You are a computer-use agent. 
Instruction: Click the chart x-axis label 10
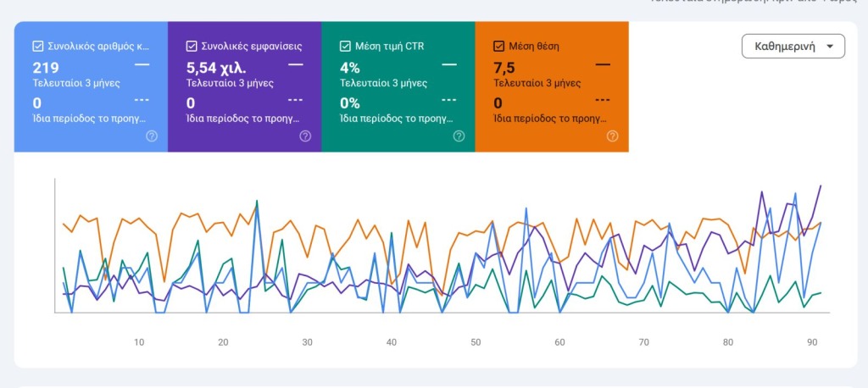coord(139,342)
